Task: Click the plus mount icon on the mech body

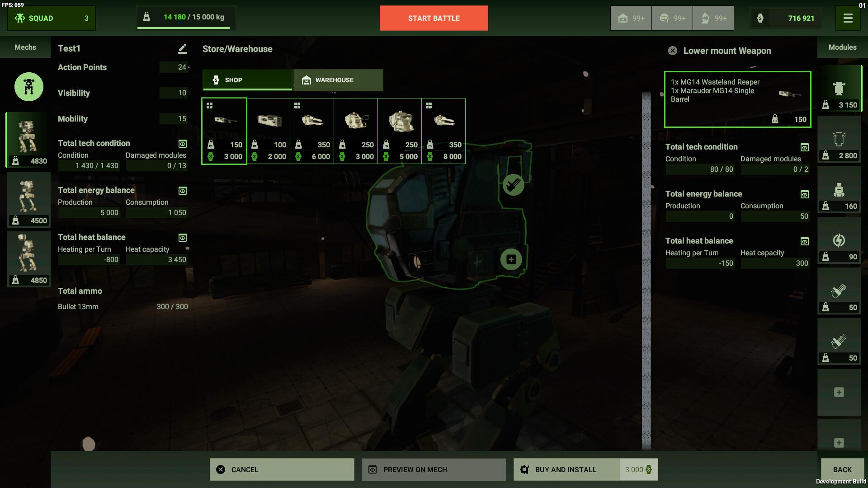Action: 510,259
